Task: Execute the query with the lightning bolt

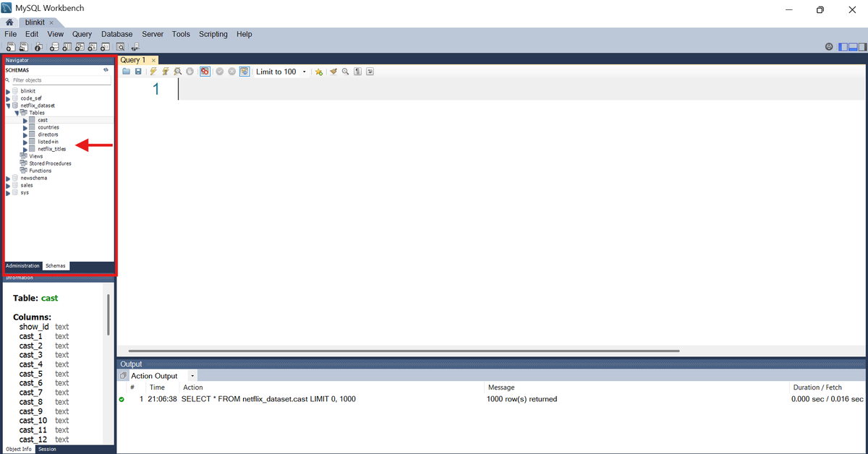Action: click(153, 72)
